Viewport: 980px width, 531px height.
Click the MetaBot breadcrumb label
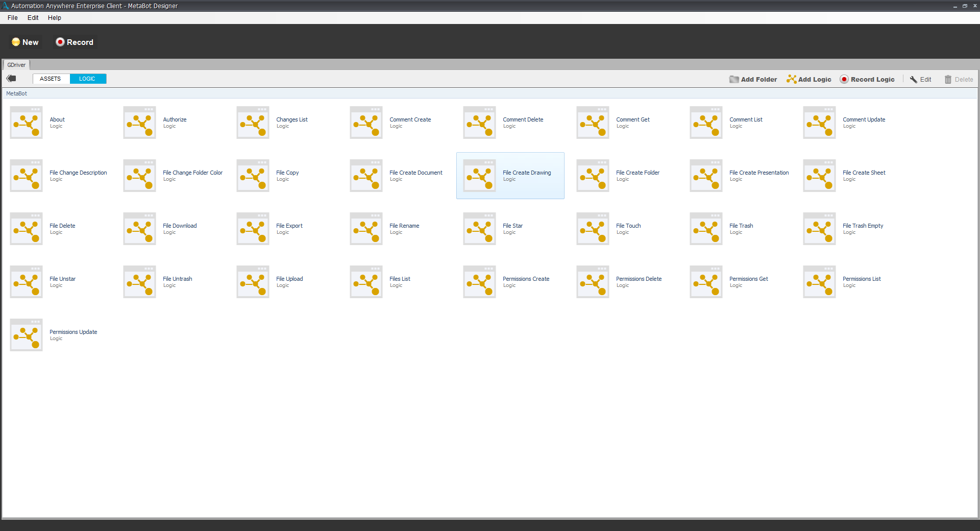17,94
